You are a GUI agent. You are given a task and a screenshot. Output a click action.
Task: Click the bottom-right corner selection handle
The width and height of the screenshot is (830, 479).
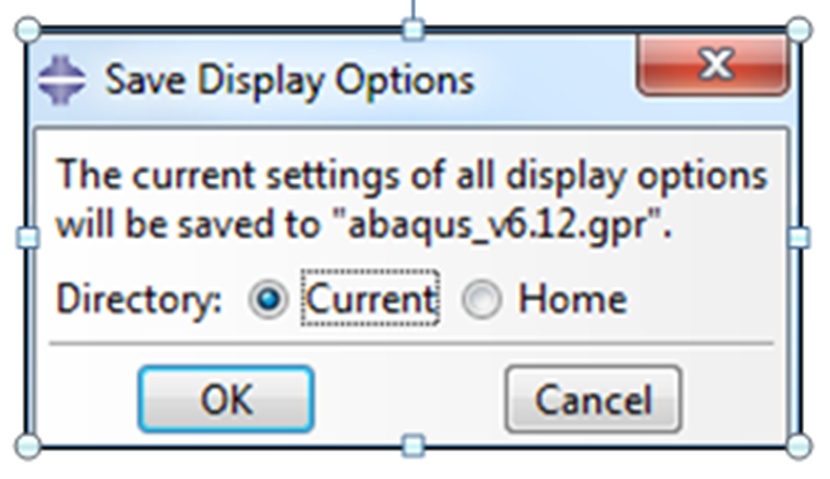799,446
